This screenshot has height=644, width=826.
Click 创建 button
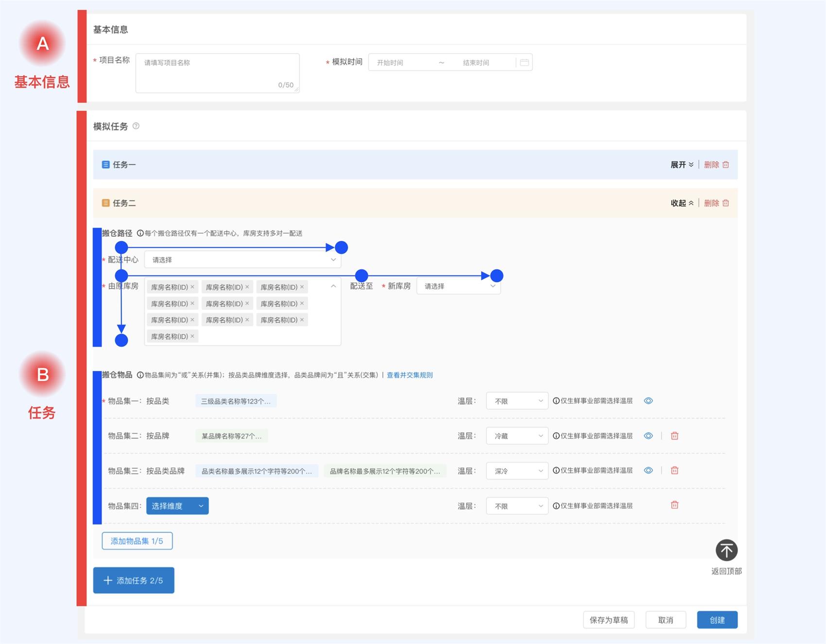tap(717, 620)
